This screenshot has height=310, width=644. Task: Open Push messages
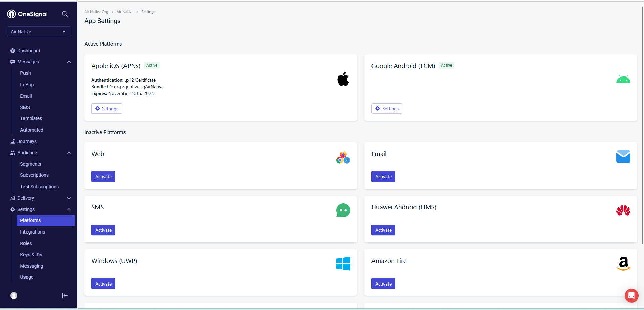(26, 73)
